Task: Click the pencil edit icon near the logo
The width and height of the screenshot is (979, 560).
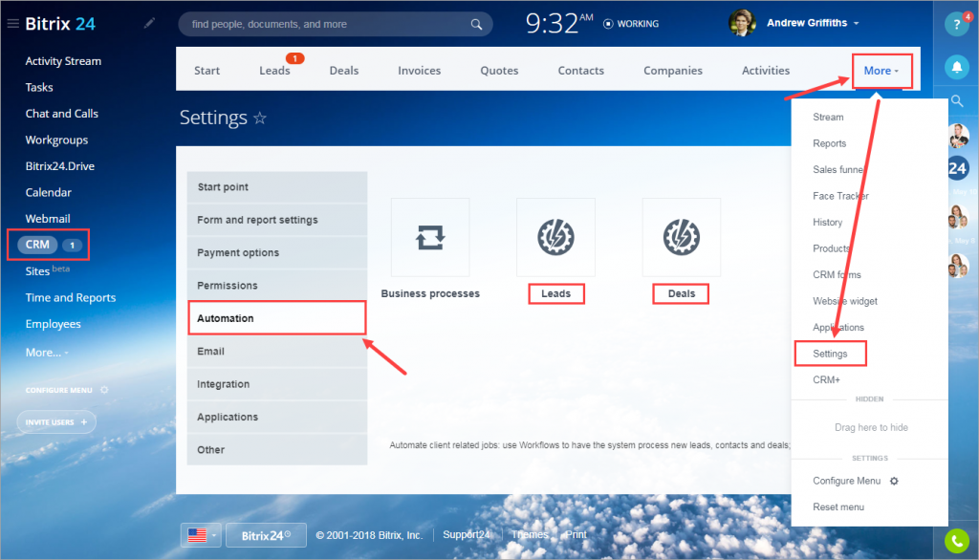Action: coord(149,23)
